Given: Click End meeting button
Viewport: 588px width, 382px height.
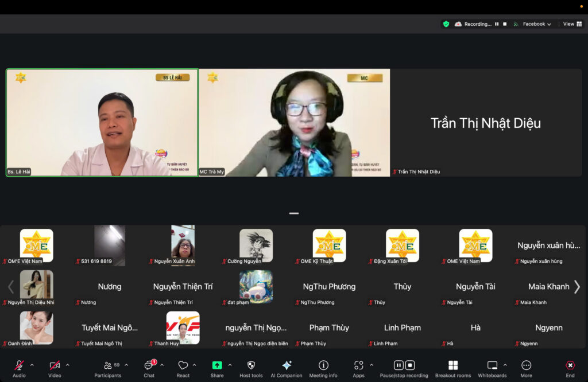Looking at the screenshot, I should pos(570,365).
